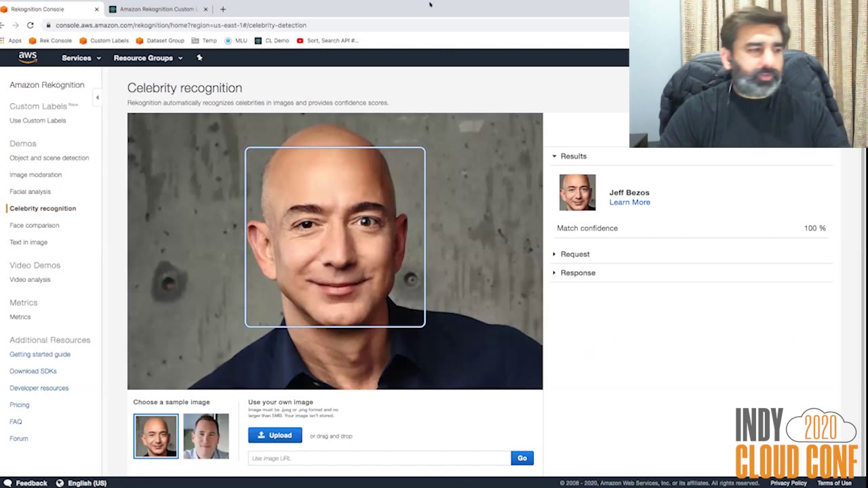Open the Resource Groups dropdown
Screen dimensions: 868x488
[x=148, y=58]
